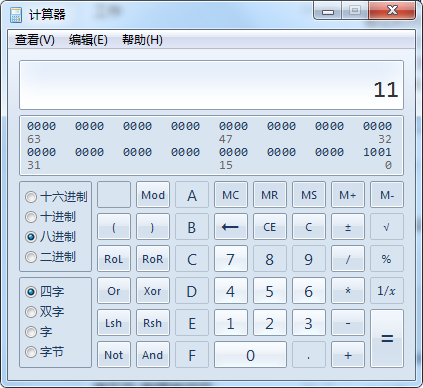423x388 pixels.
Task: Click the close parenthesis button
Action: point(153,227)
